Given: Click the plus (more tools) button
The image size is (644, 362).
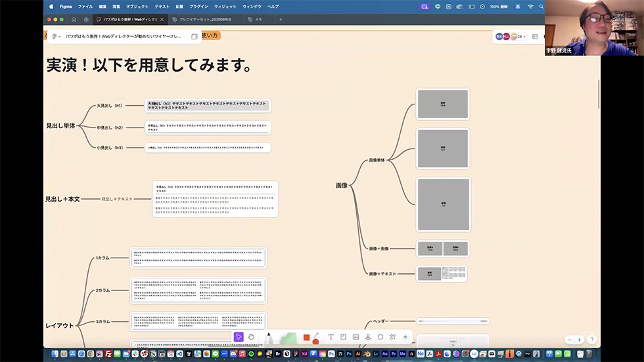Looking at the screenshot, I should 405,337.
